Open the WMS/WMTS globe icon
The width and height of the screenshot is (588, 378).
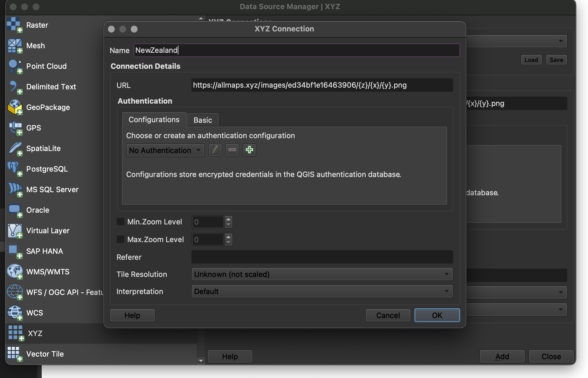click(x=15, y=272)
